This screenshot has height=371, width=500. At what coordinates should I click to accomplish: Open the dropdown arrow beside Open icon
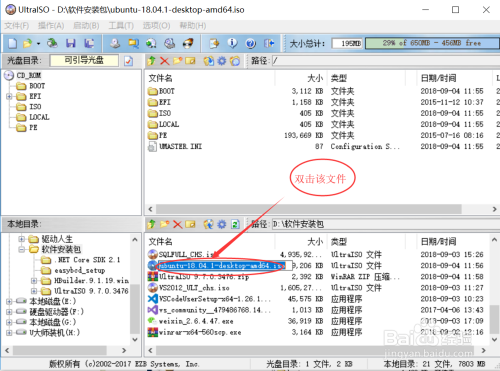click(x=38, y=44)
